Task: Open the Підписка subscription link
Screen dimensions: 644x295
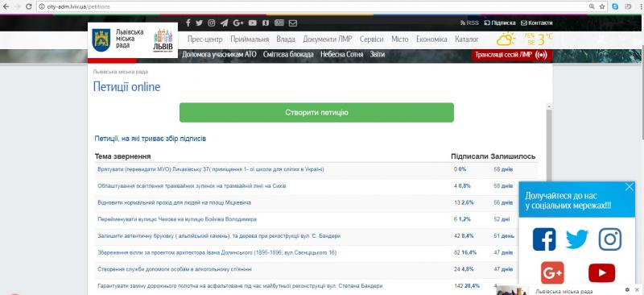Action: [500, 23]
